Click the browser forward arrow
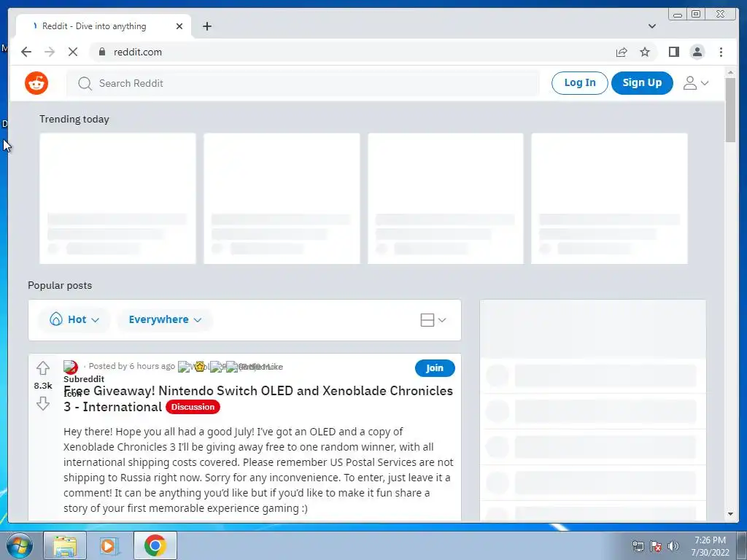The width and height of the screenshot is (747, 560). [x=50, y=52]
